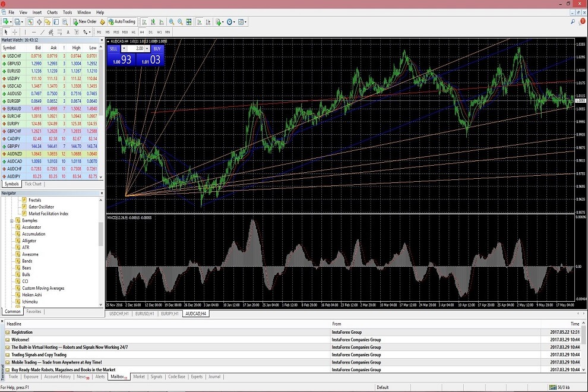This screenshot has height=392, width=588.
Task: Switch chart to bar chart type
Action: coord(144,22)
